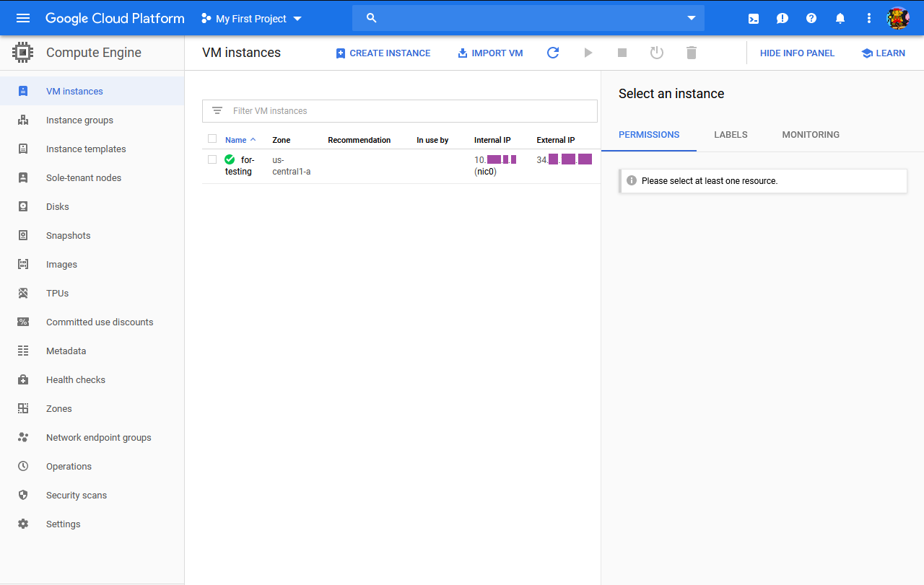Click Hide Info Panel button
Screen dimensions: 924x585
(797, 53)
